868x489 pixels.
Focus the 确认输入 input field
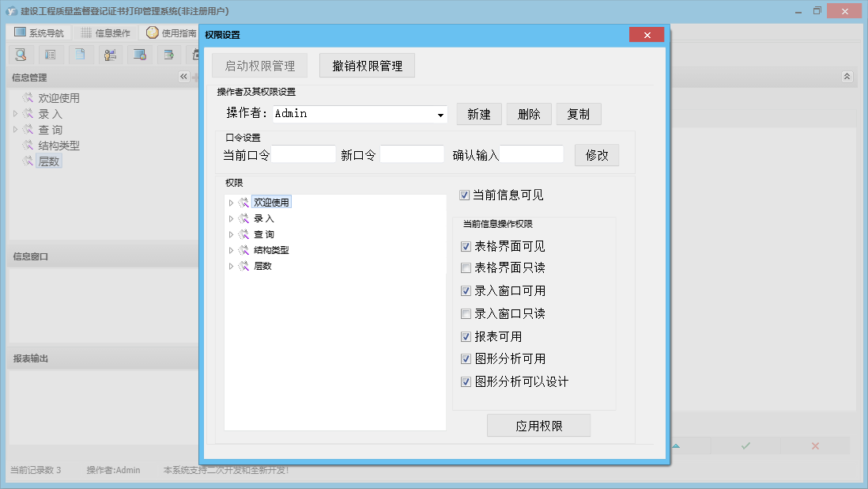531,154
